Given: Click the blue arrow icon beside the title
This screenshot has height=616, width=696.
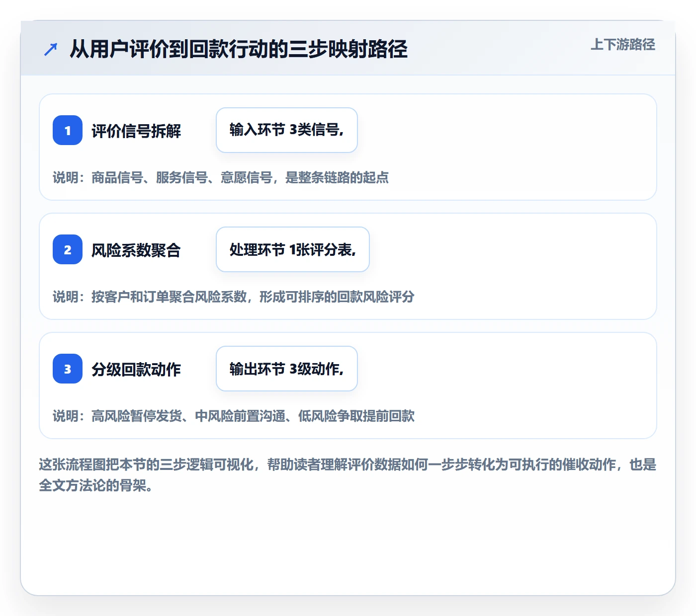Looking at the screenshot, I should [x=51, y=49].
